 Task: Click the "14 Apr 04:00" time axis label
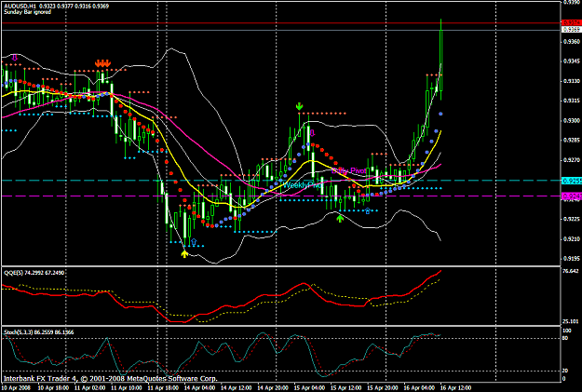(199, 388)
